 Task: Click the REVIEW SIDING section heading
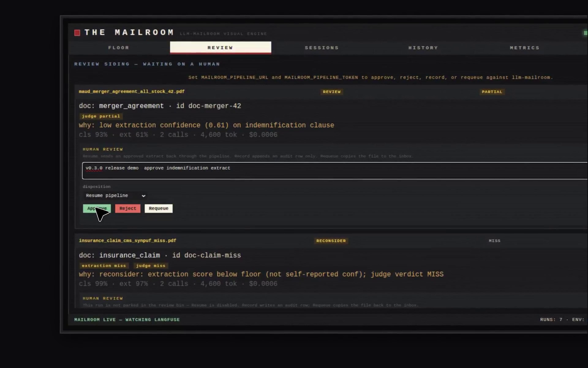147,64
